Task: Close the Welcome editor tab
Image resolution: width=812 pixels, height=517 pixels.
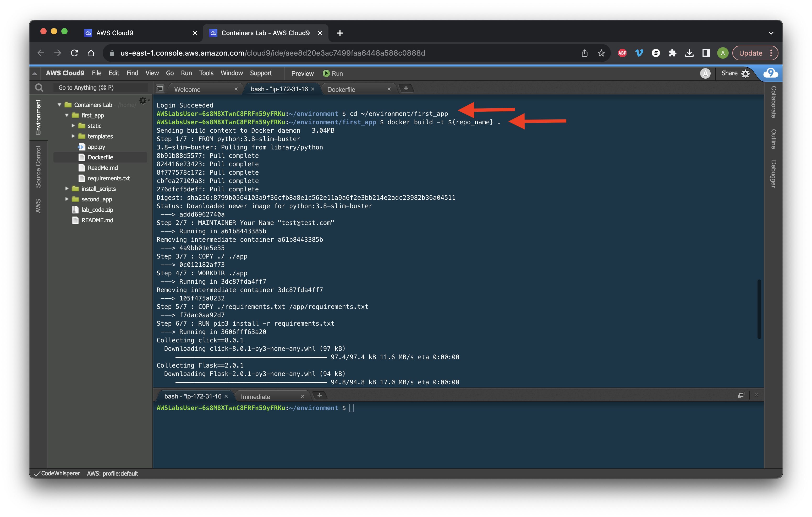Action: (x=236, y=89)
